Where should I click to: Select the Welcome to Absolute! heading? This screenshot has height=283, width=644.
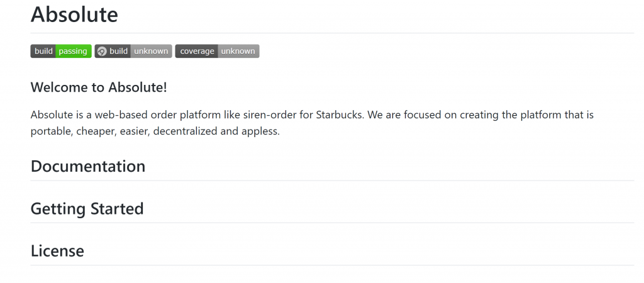(x=99, y=87)
